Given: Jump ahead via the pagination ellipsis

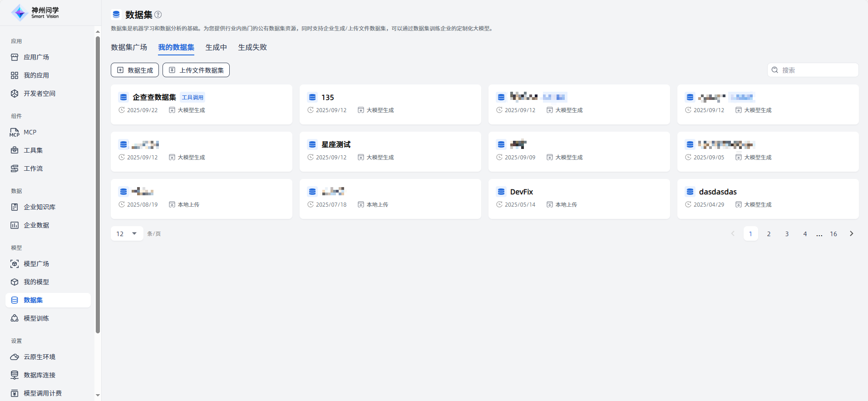Looking at the screenshot, I should pyautogui.click(x=819, y=234).
